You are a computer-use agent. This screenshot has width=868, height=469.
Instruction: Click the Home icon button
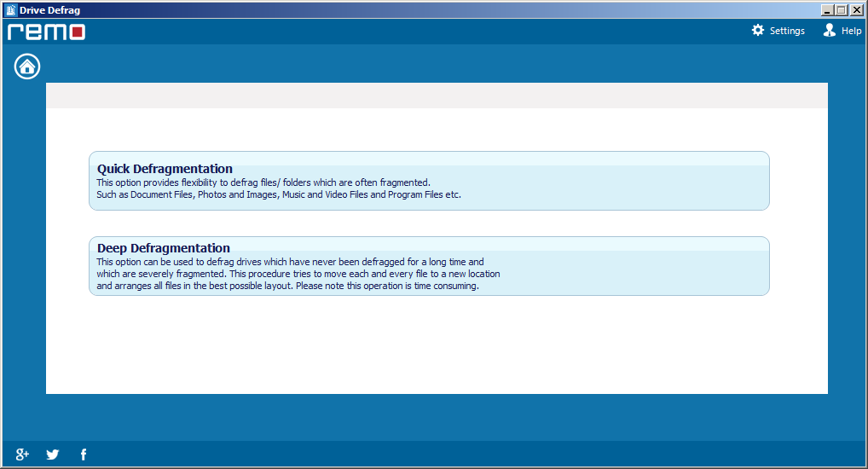pos(27,67)
